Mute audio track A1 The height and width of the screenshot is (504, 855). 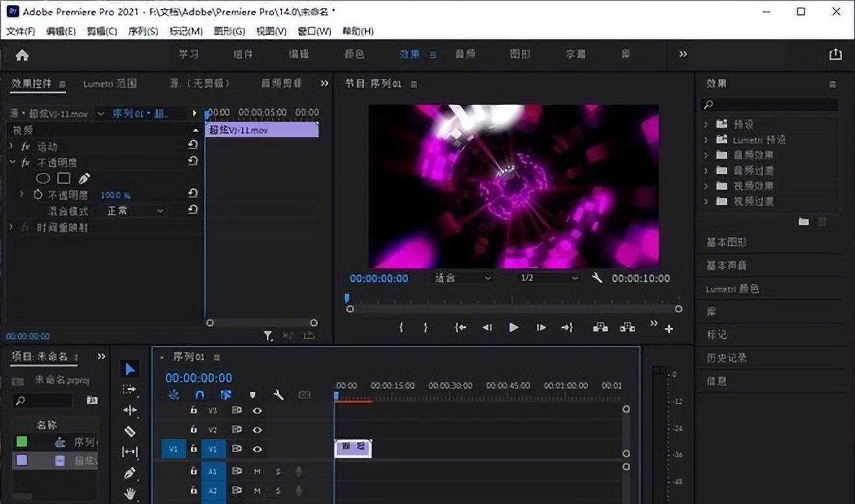[257, 472]
